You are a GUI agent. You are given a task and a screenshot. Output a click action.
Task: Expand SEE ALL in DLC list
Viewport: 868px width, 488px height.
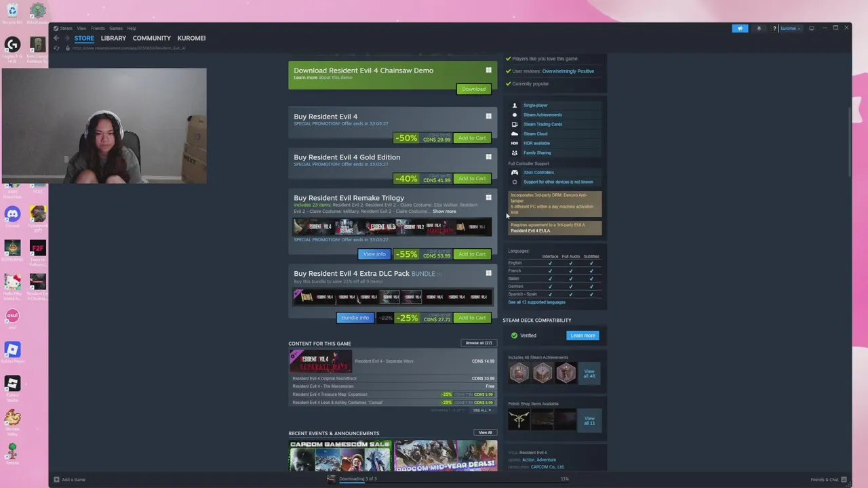pos(481,411)
